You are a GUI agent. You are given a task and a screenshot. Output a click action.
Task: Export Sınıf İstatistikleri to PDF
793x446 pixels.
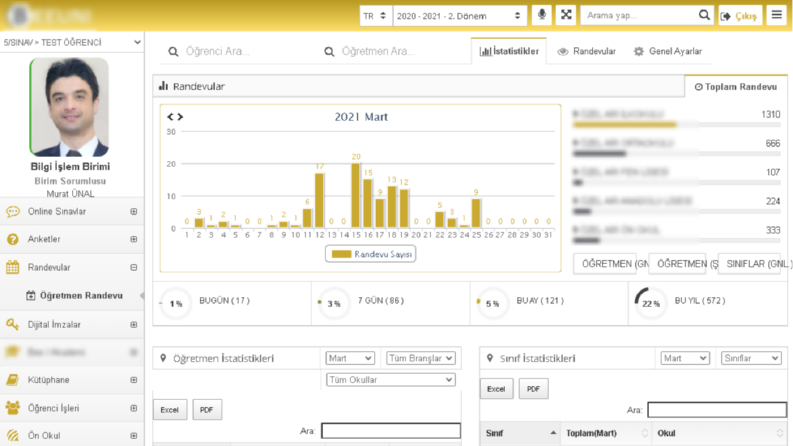tap(533, 389)
